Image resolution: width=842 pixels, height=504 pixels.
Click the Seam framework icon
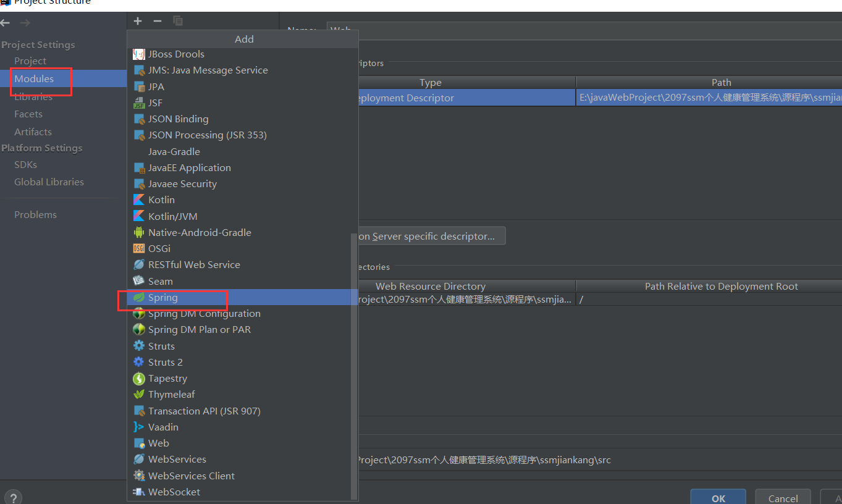pyautogui.click(x=139, y=281)
